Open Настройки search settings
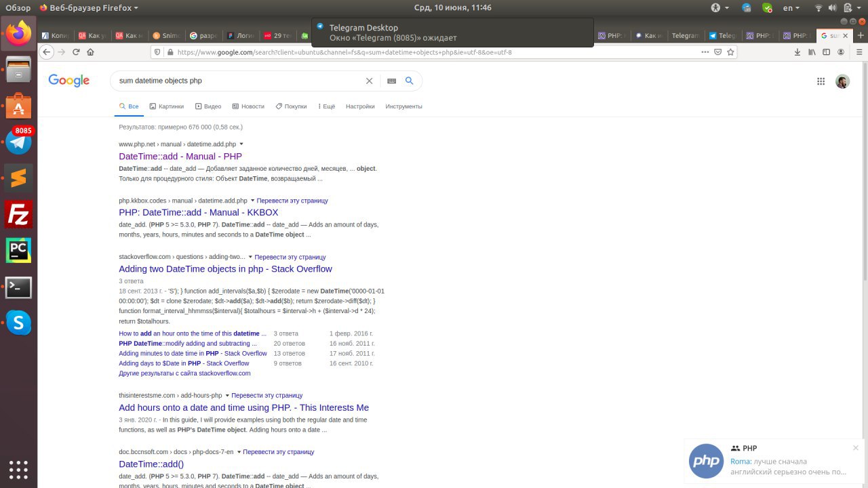 (360, 106)
